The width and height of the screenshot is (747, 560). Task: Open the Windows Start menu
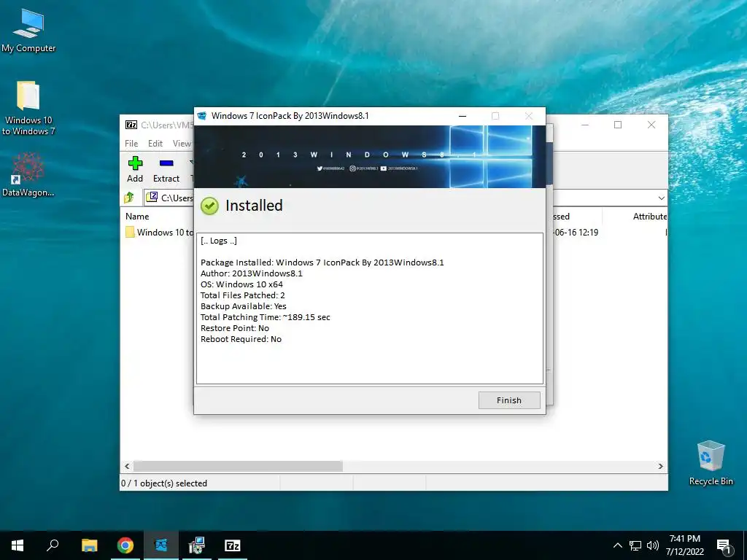(18, 545)
